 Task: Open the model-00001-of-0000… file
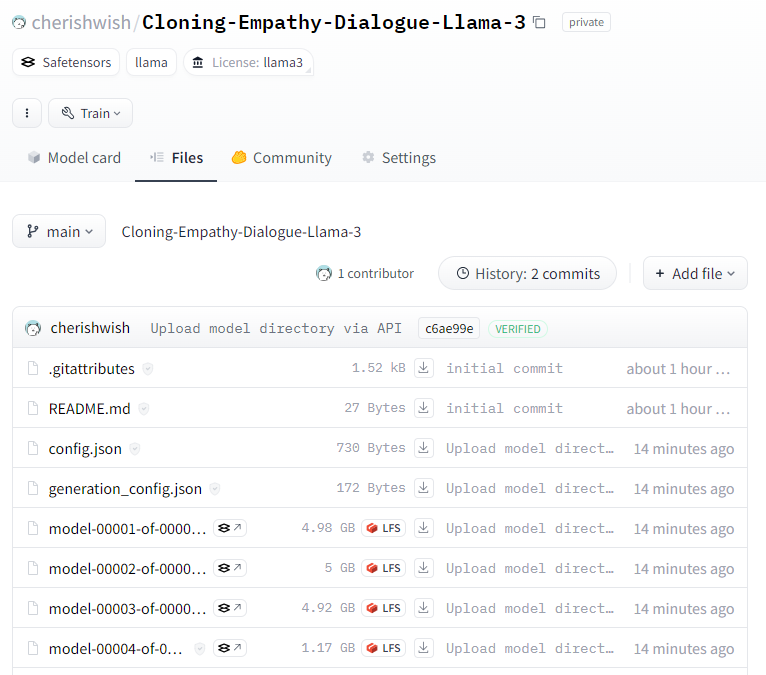pos(127,529)
